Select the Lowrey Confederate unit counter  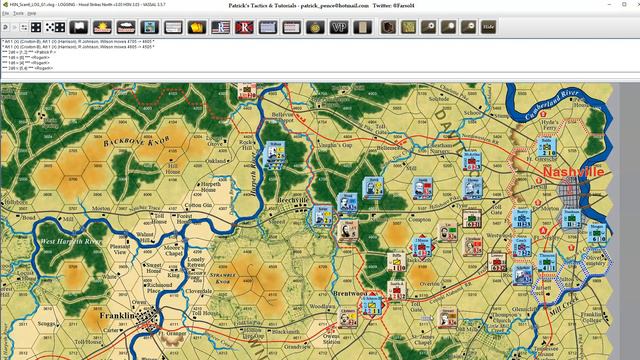pyautogui.click(x=497, y=262)
